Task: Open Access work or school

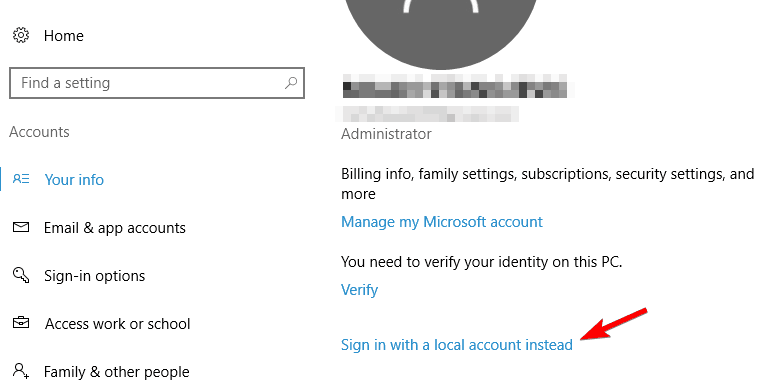Action: pos(117,323)
